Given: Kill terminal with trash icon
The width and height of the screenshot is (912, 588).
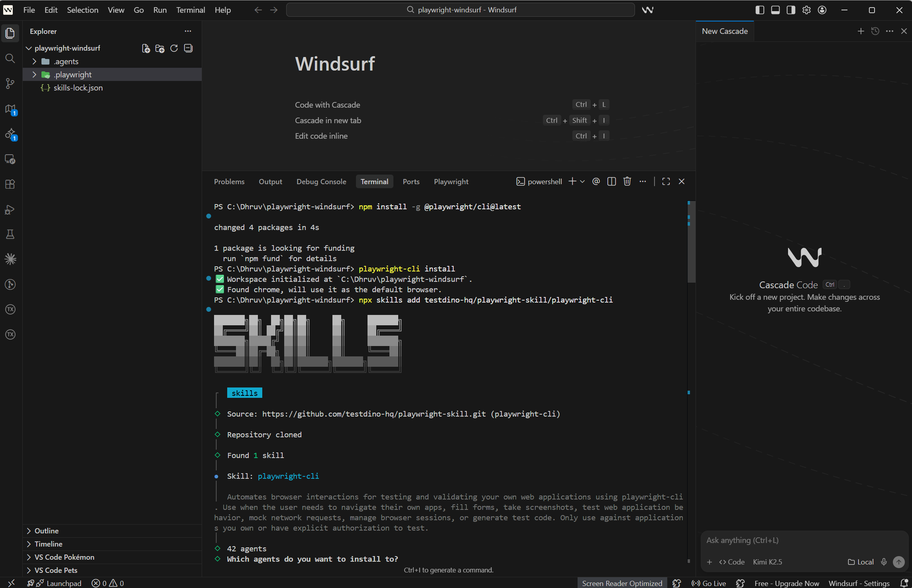Looking at the screenshot, I should (x=627, y=181).
